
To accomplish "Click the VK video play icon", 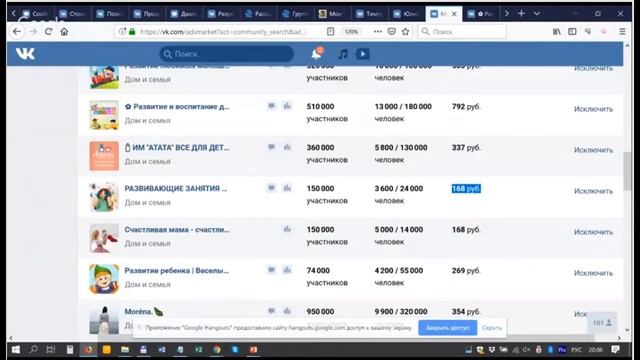I will (362, 54).
